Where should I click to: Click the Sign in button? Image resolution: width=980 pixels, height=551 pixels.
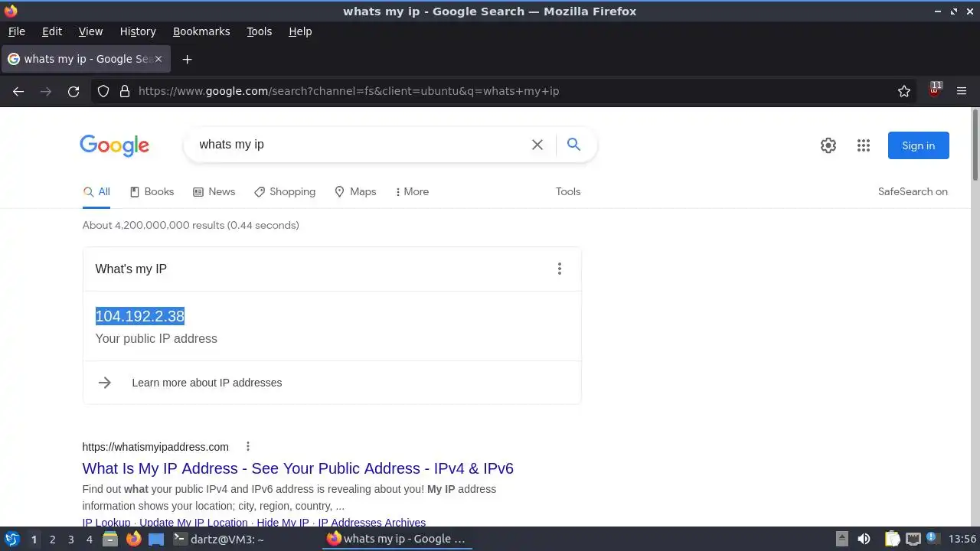[x=918, y=145]
